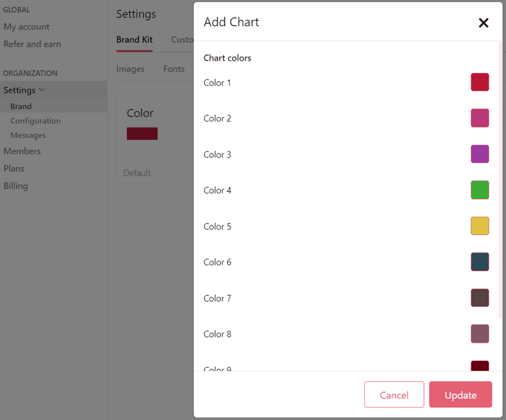Open Refer and earn page
506x420 pixels.
(32, 44)
